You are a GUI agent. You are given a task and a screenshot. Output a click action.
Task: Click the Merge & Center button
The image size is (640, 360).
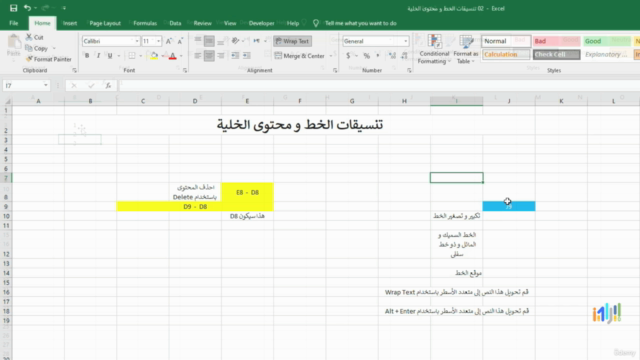(300, 56)
